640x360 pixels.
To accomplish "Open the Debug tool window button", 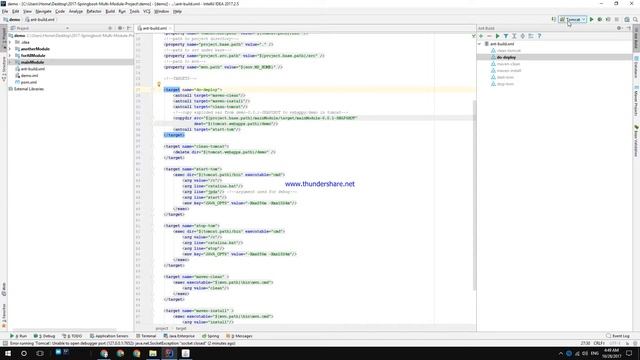I will tap(44, 336).
